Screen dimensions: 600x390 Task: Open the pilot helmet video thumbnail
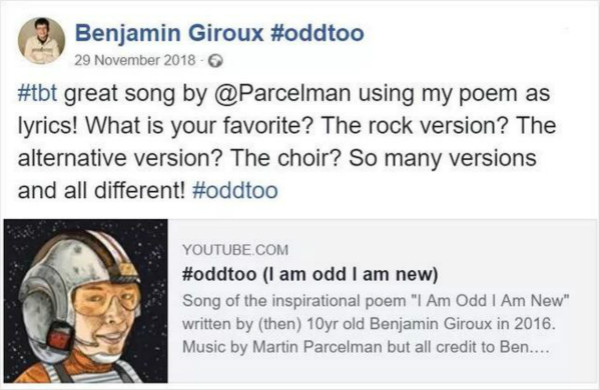pos(86,301)
